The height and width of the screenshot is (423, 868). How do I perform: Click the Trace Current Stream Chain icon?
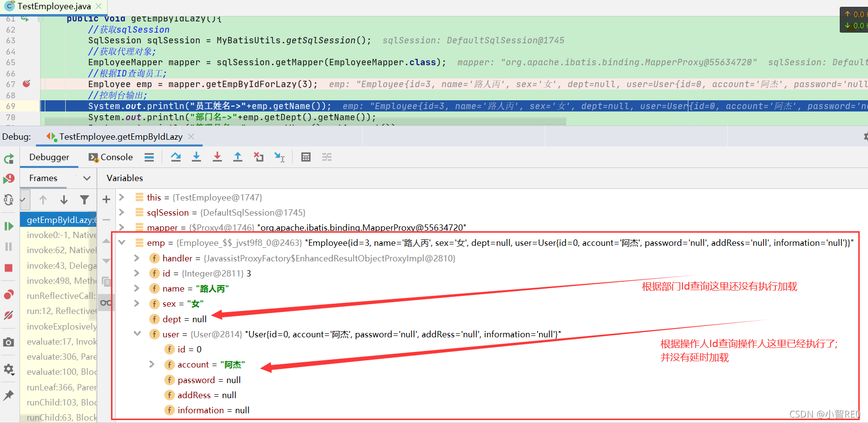pyautogui.click(x=327, y=157)
